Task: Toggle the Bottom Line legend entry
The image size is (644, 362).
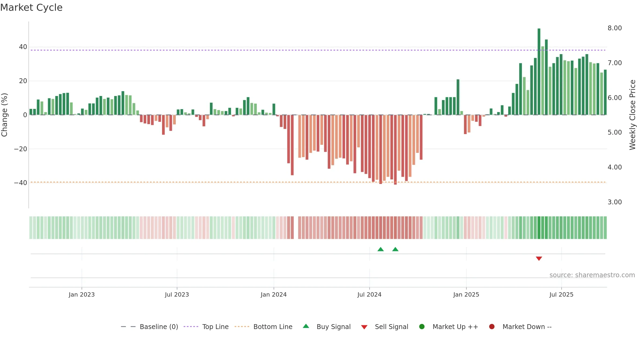Action: click(x=264, y=327)
